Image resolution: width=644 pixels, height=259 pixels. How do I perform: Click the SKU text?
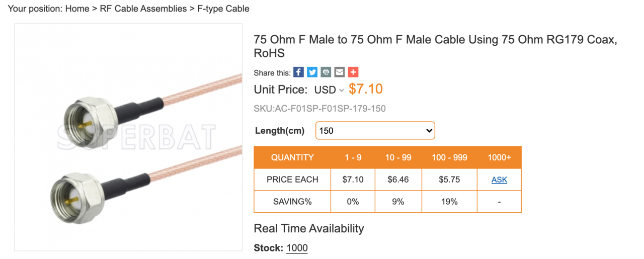(319, 109)
